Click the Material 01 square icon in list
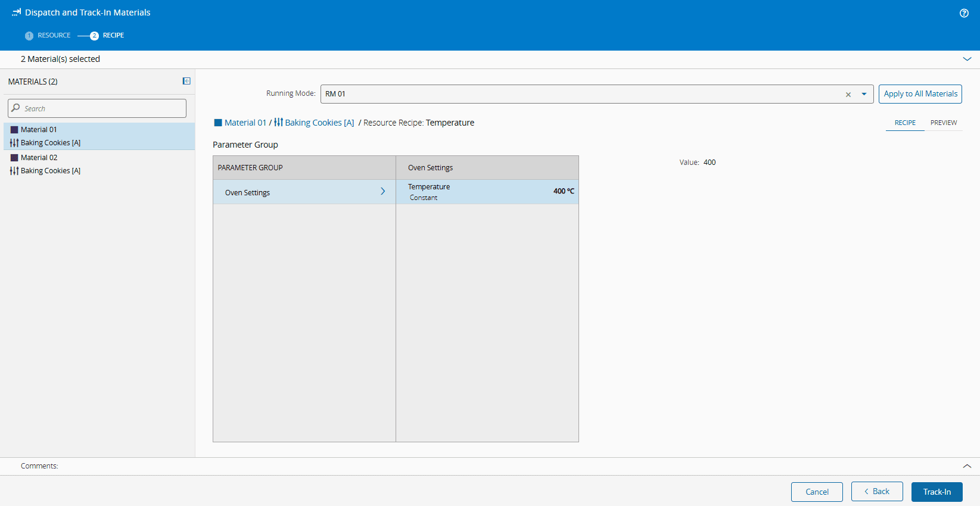This screenshot has width=980, height=506. click(x=14, y=130)
